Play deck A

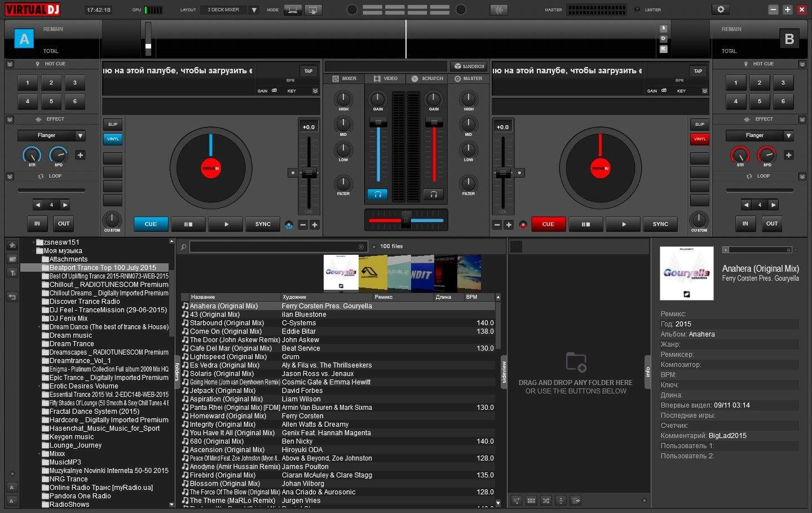pyautogui.click(x=226, y=224)
